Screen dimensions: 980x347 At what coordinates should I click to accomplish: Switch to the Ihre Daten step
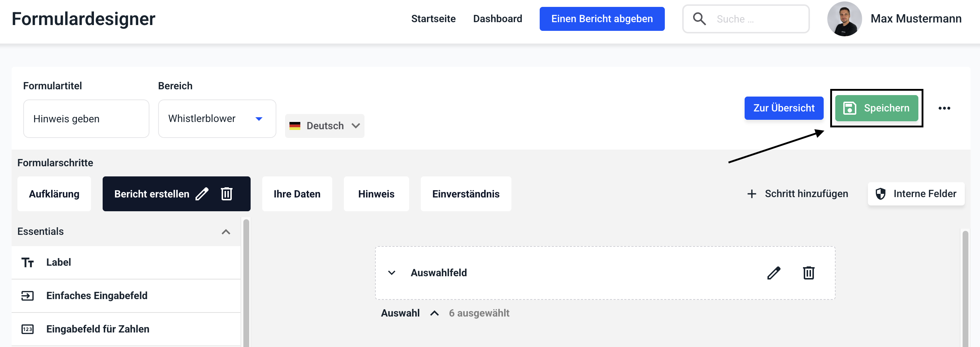point(297,194)
